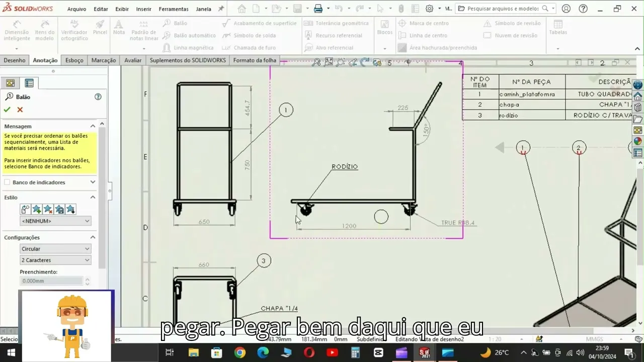
Task: Click the Pincel tool in the ribbon
Action: pos(100,28)
